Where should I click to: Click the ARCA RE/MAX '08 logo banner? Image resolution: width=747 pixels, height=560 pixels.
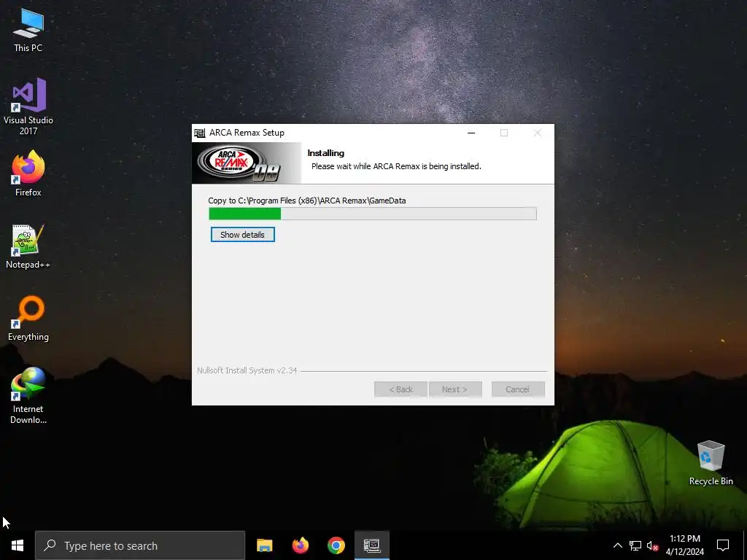(x=247, y=163)
